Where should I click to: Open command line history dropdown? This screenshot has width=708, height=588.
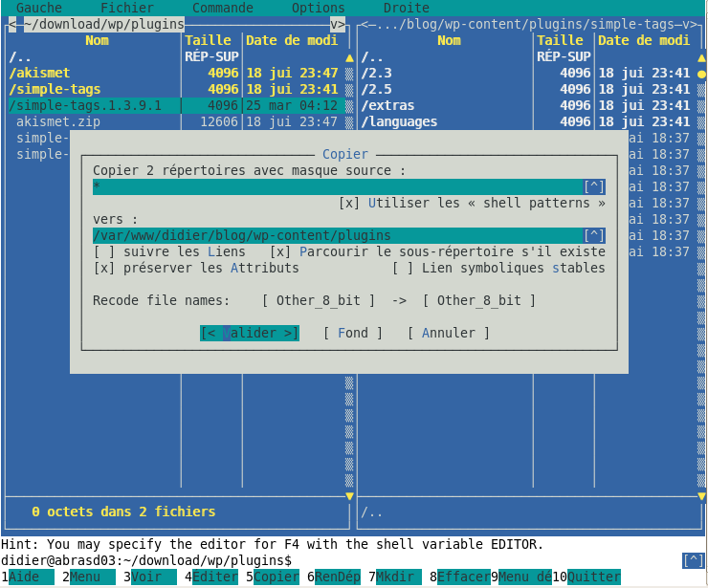pyautogui.click(x=693, y=560)
